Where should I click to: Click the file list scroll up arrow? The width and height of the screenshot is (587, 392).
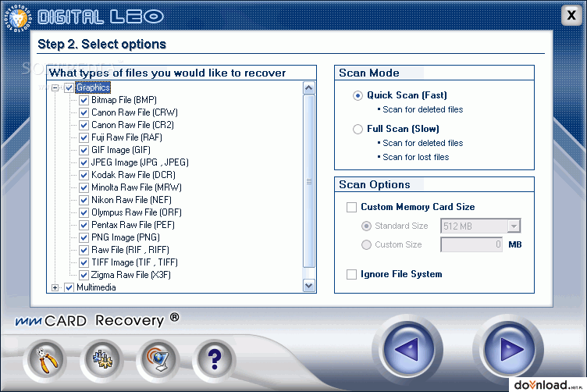pos(309,88)
